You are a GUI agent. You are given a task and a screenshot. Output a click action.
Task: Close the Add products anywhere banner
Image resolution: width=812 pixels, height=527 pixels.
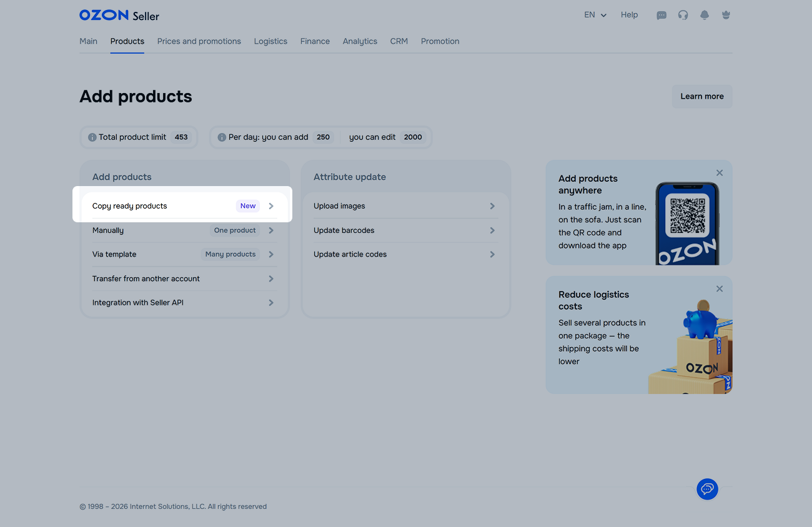click(720, 173)
